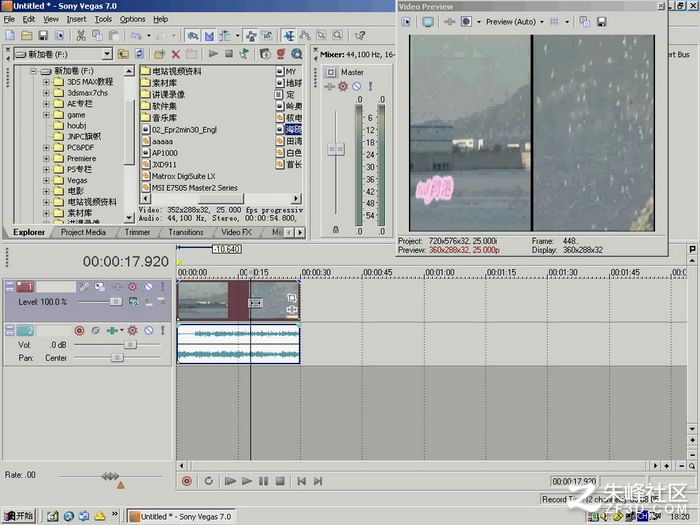The height and width of the screenshot is (525, 700).
Task: Mute audio track 2
Action: (149, 330)
